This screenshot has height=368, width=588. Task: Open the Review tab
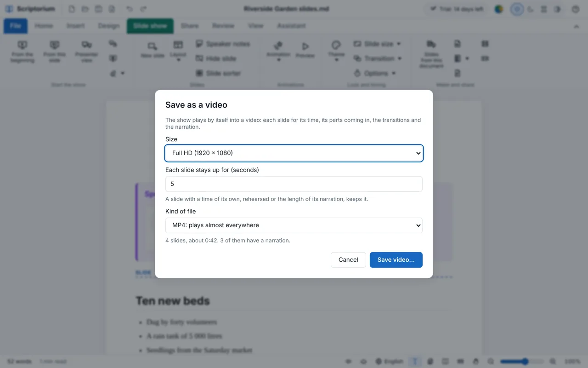pyautogui.click(x=223, y=26)
